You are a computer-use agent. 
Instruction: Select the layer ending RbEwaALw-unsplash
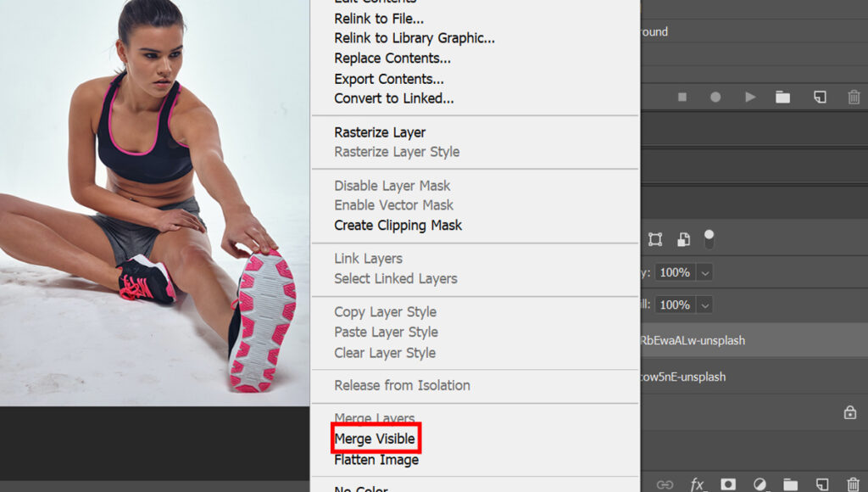[754, 340]
